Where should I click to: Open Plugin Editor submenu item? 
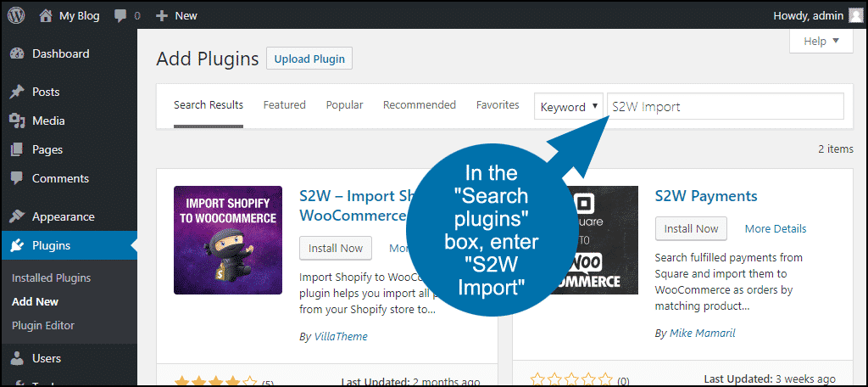point(43,325)
